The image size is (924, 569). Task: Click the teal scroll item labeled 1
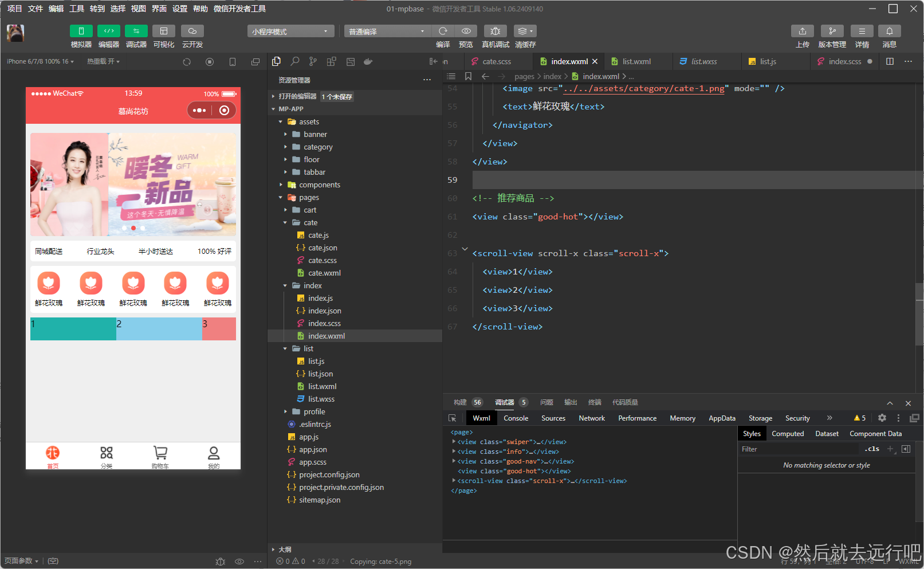[x=73, y=329]
